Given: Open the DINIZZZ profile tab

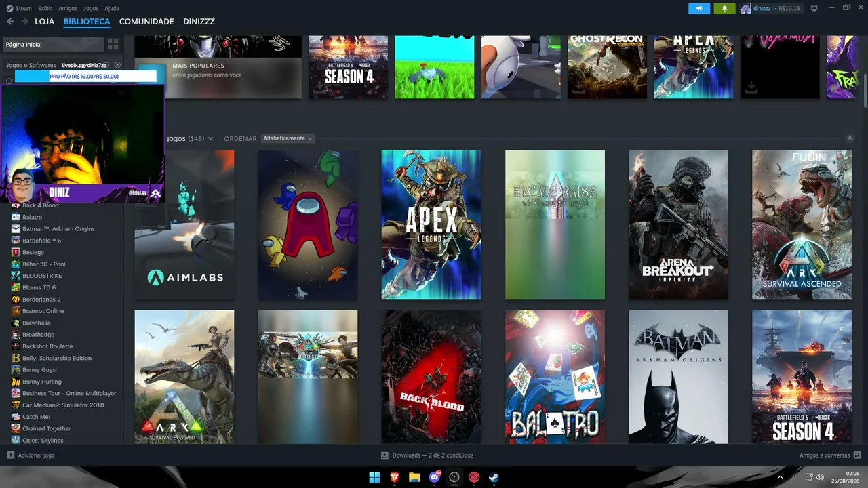Looking at the screenshot, I should click(x=199, y=22).
